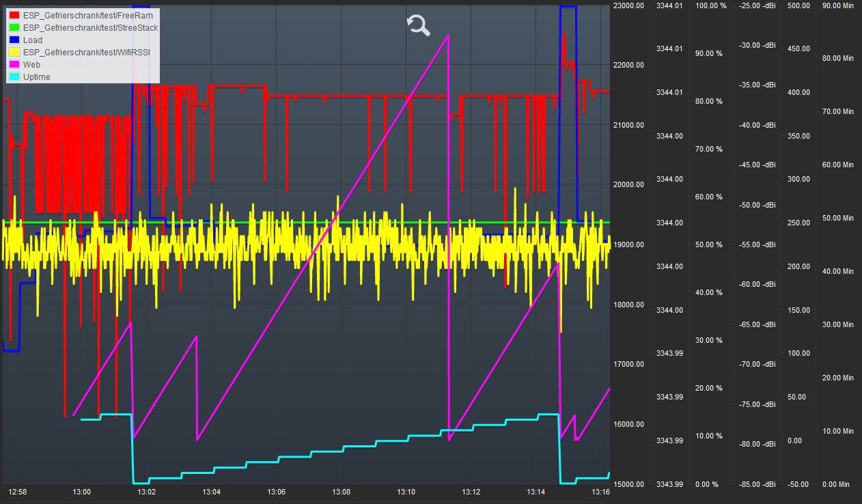
Task: Click the yellow WifiRSSI legend swatch
Action: point(14,52)
